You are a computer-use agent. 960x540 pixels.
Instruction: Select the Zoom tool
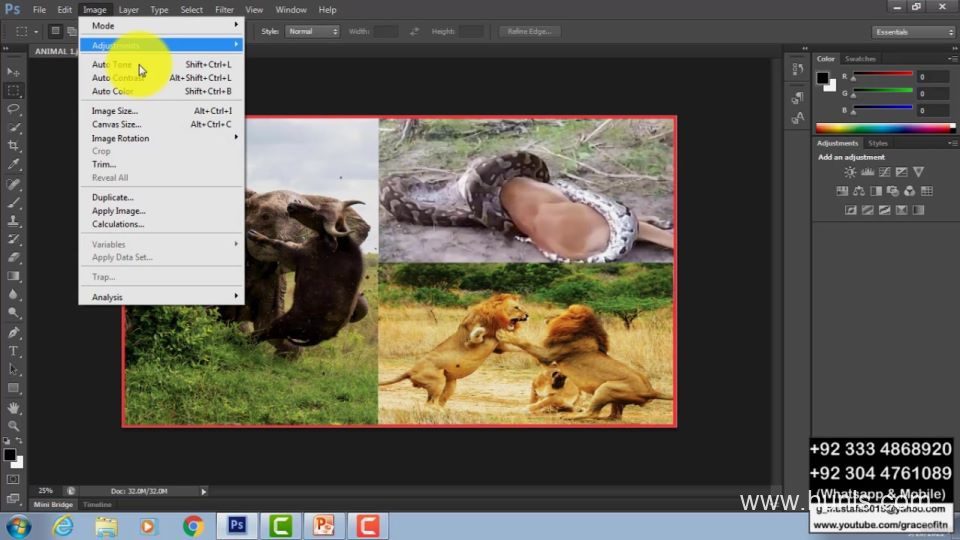click(13, 426)
